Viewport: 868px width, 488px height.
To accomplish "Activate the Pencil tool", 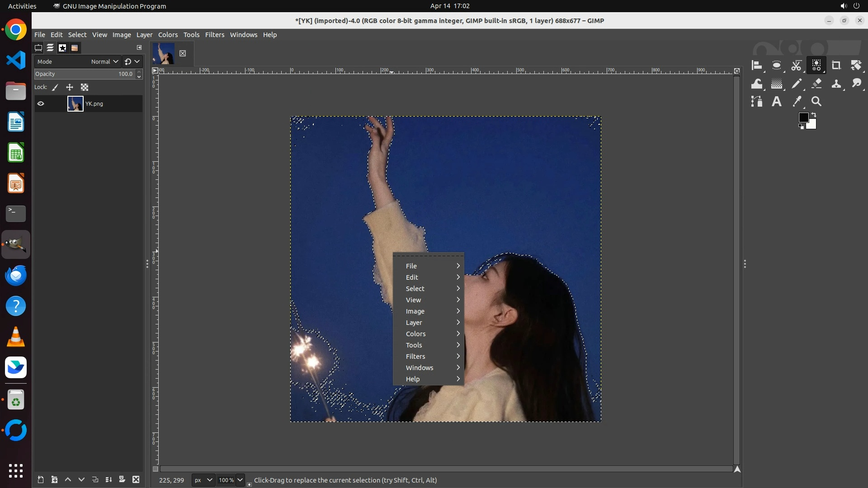I will click(797, 84).
